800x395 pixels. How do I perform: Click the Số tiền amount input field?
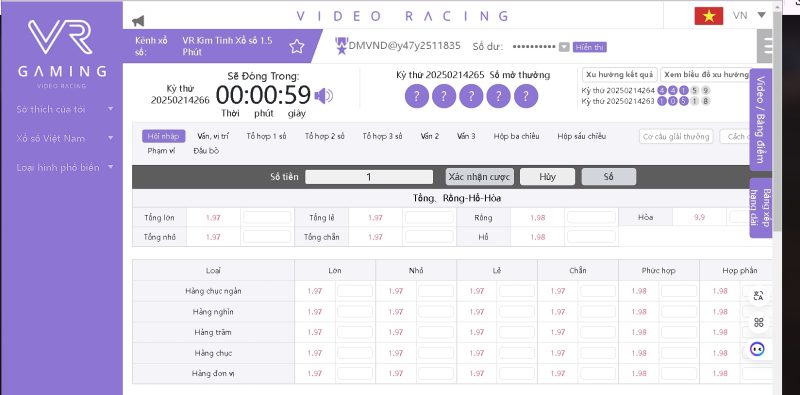[x=369, y=177]
